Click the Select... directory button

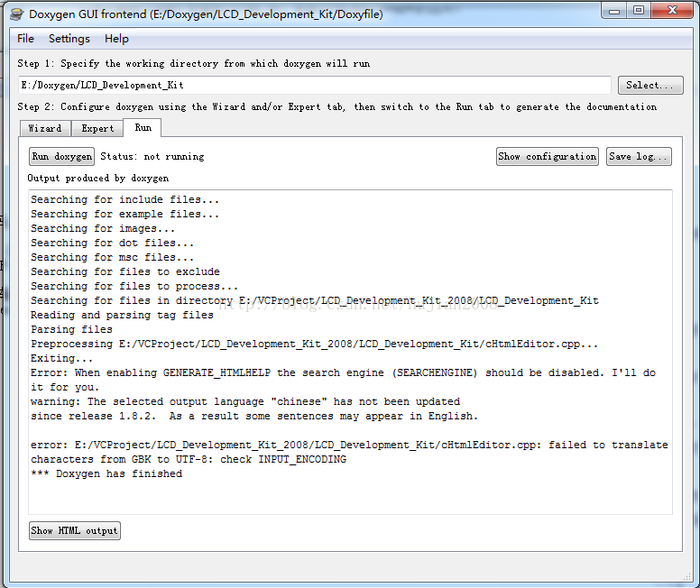click(650, 86)
